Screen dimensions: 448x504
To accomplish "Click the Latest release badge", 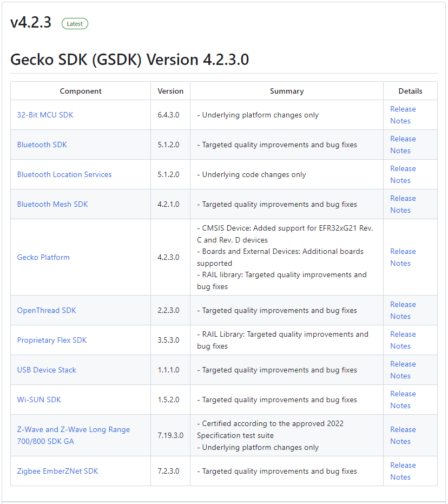I will coord(75,23).
